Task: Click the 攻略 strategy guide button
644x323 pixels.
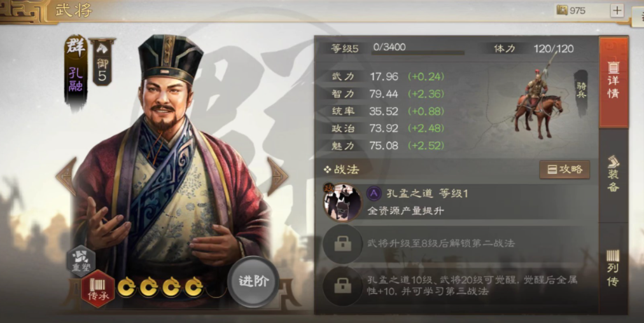Action: click(x=564, y=170)
